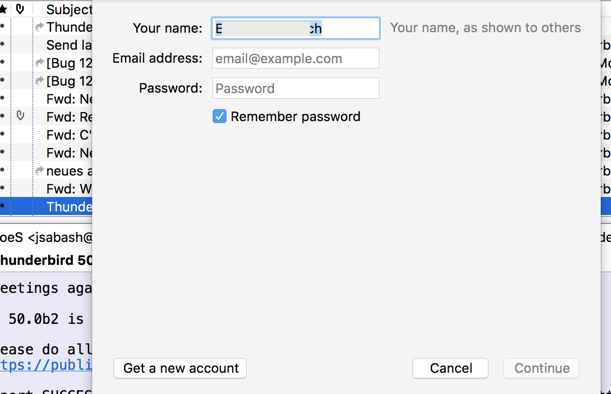Click the star column header icon
Image resolution: width=611 pixels, height=394 pixels.
[3, 9]
